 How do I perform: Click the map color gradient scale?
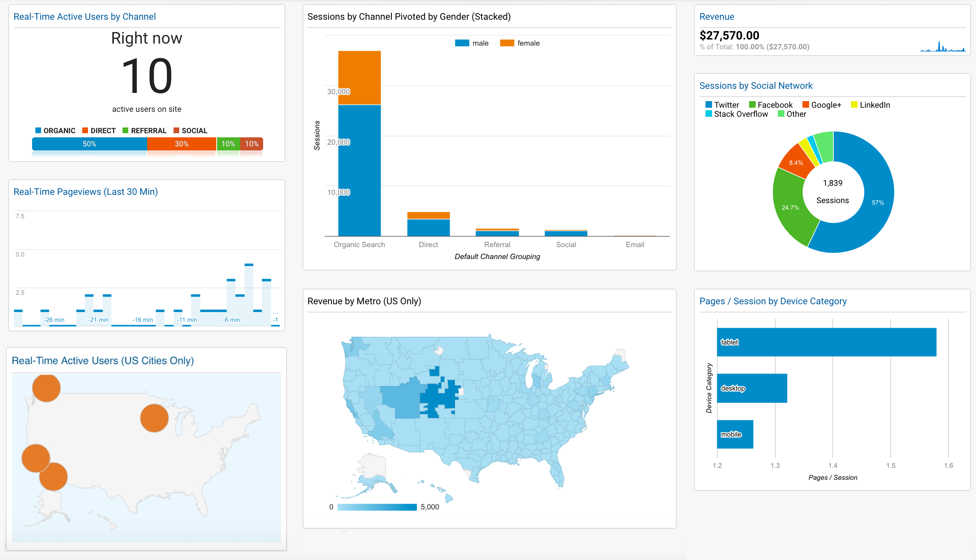pyautogui.click(x=376, y=507)
